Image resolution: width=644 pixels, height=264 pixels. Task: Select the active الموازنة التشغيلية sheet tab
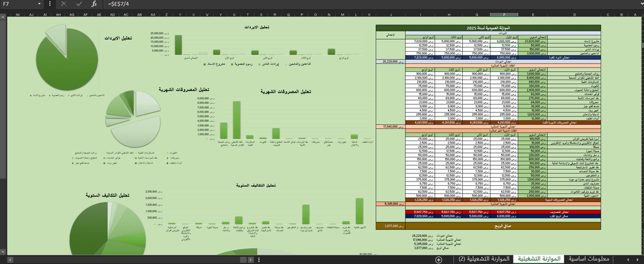(x=538, y=259)
